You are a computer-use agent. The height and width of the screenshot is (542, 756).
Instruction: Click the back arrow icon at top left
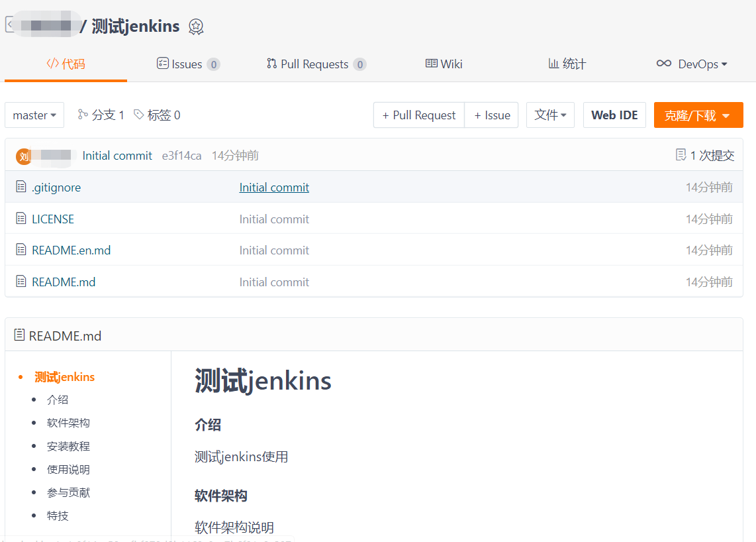tap(10, 24)
